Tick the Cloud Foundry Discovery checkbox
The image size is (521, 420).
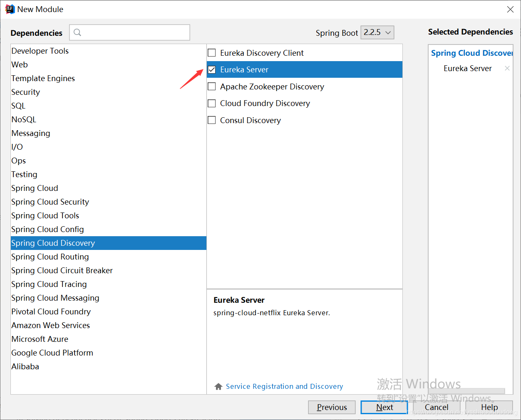(212, 103)
